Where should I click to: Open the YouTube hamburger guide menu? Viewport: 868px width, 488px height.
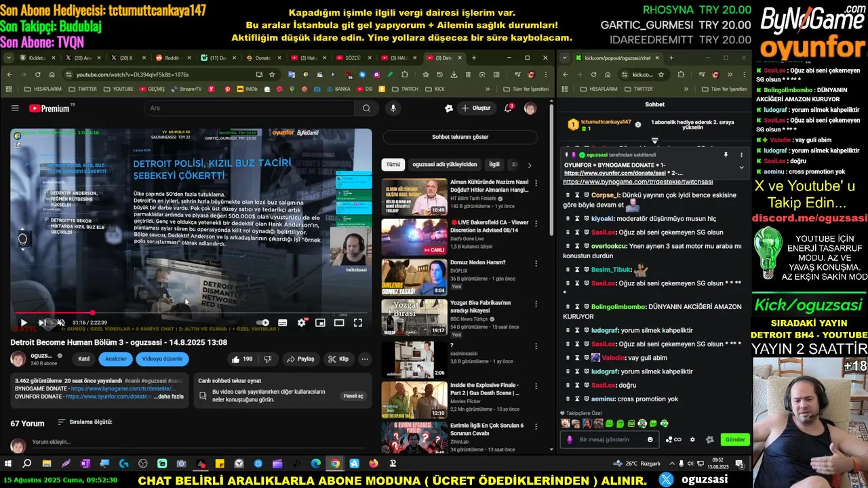click(x=15, y=108)
